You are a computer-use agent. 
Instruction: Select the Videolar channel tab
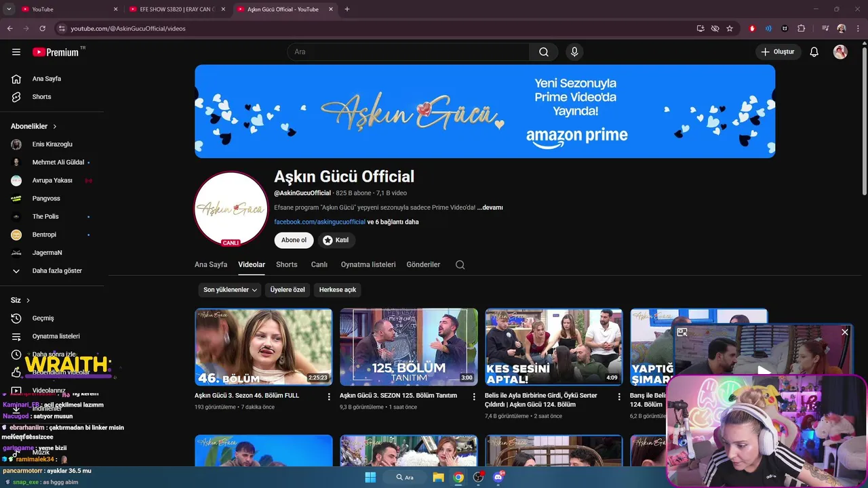coord(252,264)
